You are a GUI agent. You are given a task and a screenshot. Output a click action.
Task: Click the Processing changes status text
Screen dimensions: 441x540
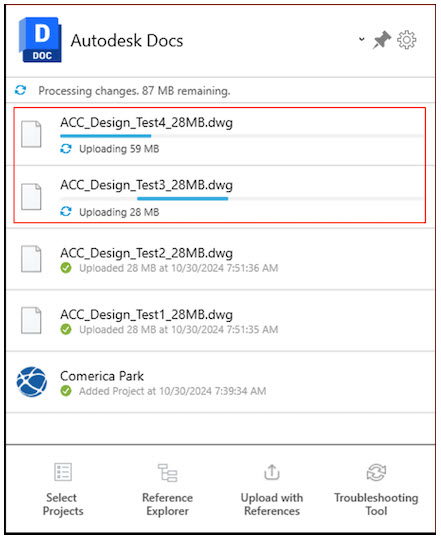point(134,91)
